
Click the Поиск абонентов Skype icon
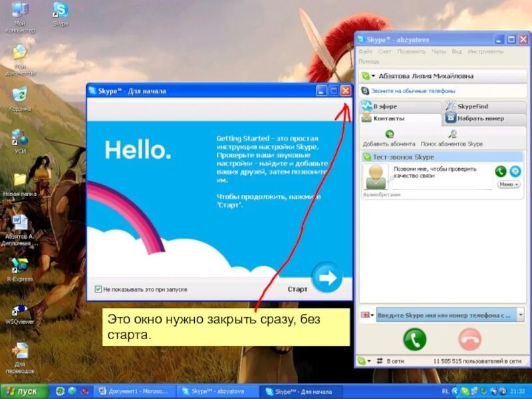click(x=452, y=134)
